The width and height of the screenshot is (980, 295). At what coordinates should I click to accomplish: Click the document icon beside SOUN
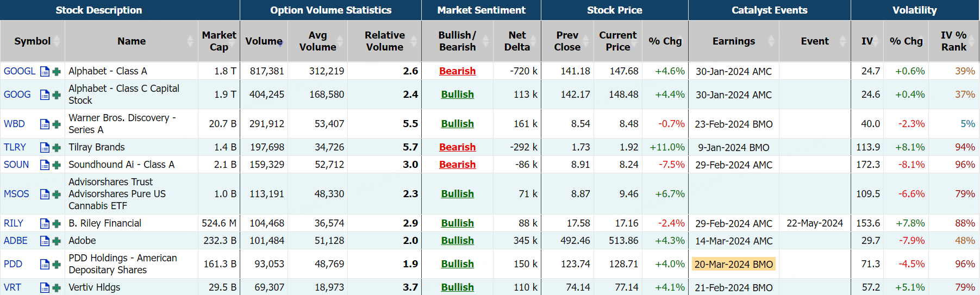[45, 165]
